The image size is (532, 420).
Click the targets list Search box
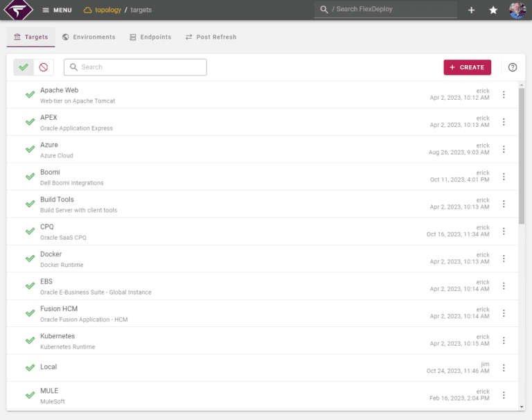click(135, 67)
